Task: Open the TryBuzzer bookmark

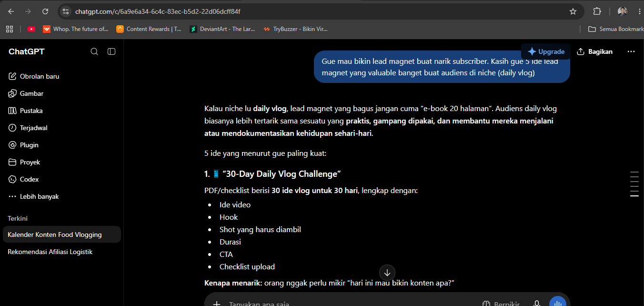Action: pyautogui.click(x=296, y=29)
